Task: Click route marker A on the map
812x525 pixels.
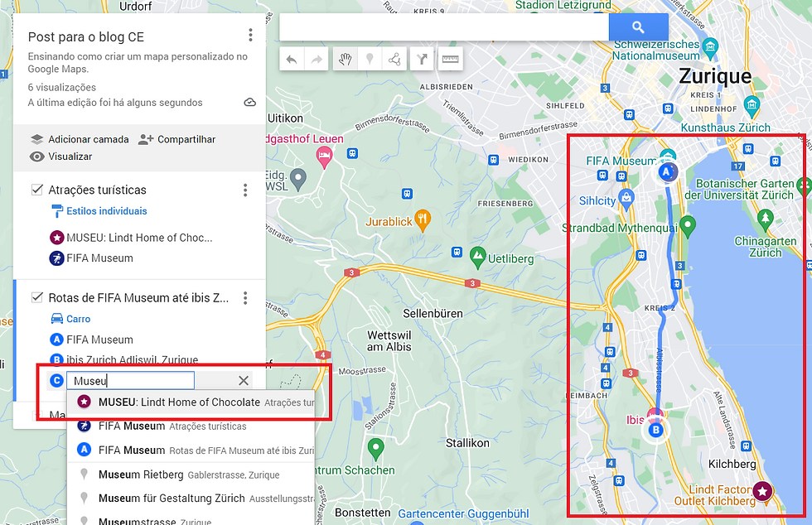Action: point(667,171)
